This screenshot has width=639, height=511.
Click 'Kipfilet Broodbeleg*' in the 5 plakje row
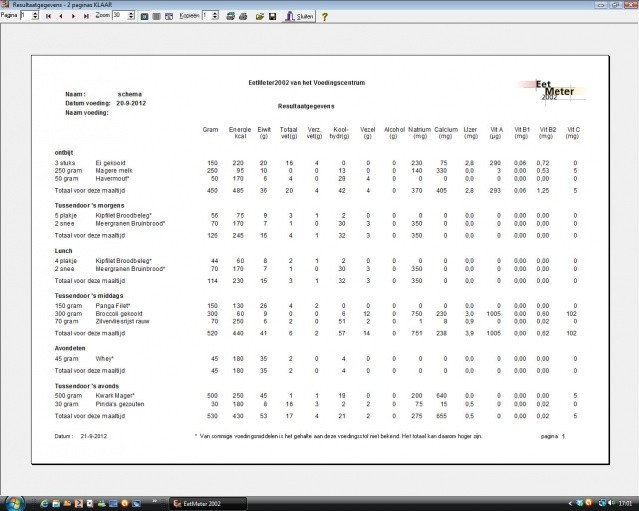tap(123, 216)
